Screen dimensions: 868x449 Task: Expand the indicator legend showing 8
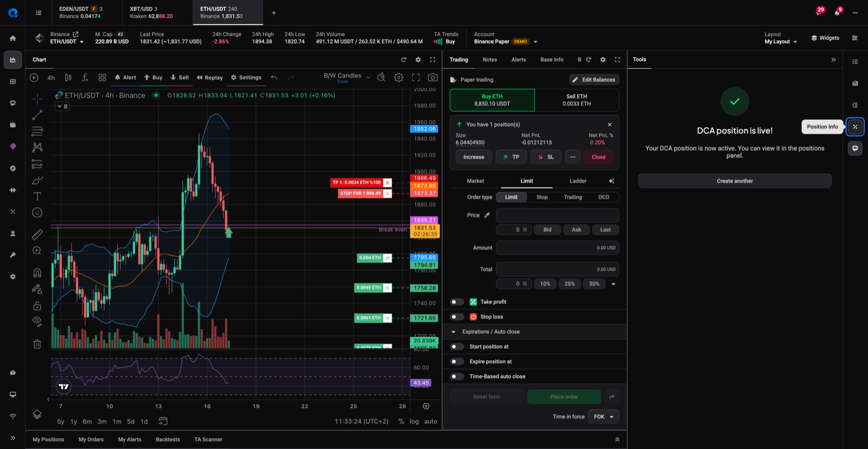[x=62, y=107]
